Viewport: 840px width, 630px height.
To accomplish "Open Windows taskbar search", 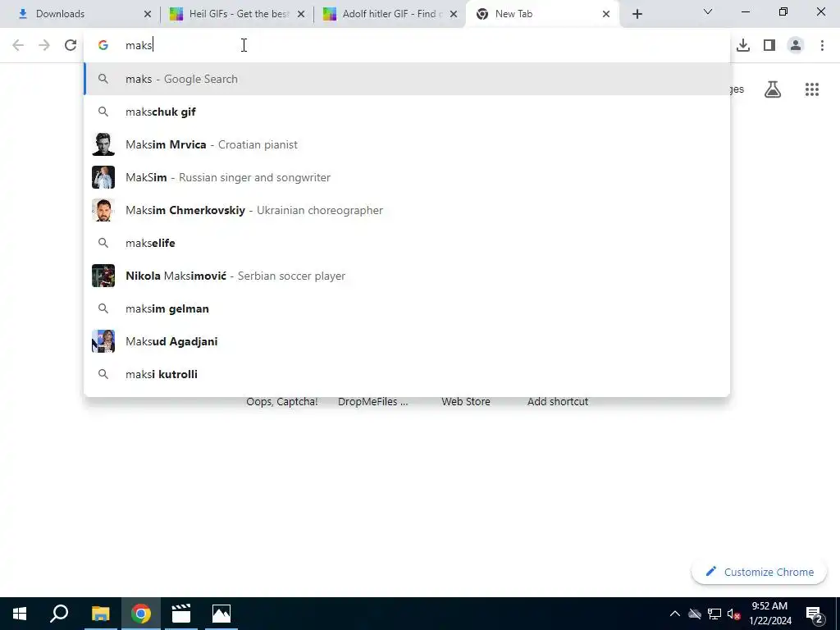I will (x=59, y=614).
